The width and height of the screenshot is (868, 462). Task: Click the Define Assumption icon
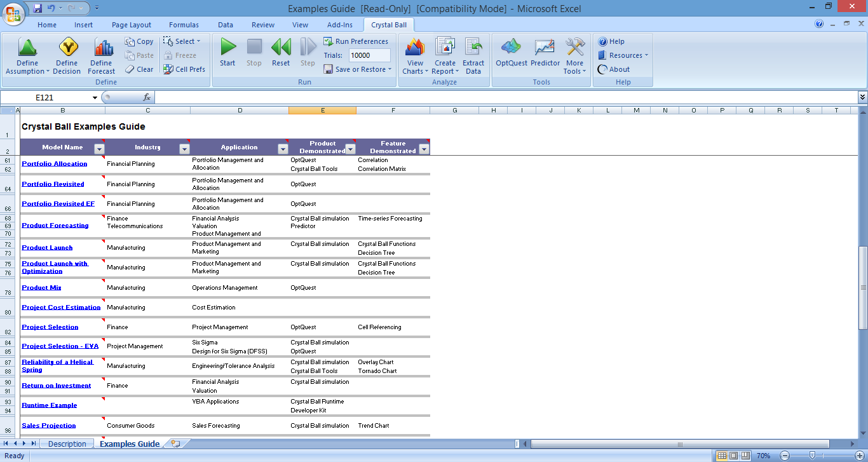click(27, 56)
